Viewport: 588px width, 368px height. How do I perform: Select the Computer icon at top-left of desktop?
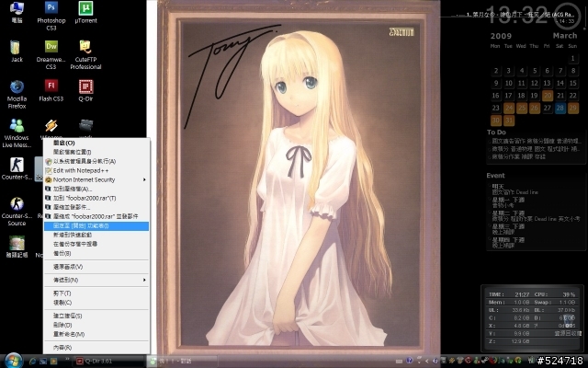tap(17, 13)
